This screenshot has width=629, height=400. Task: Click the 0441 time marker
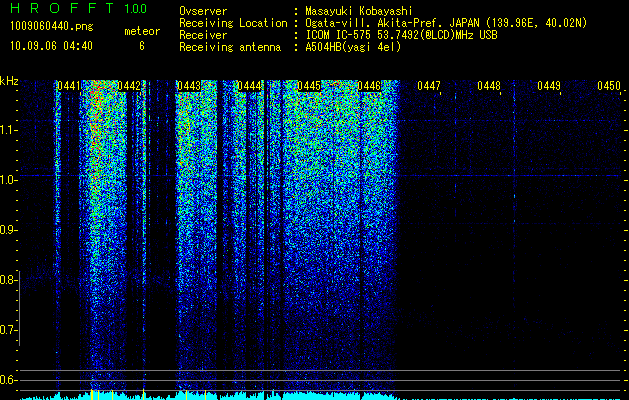click(69, 86)
